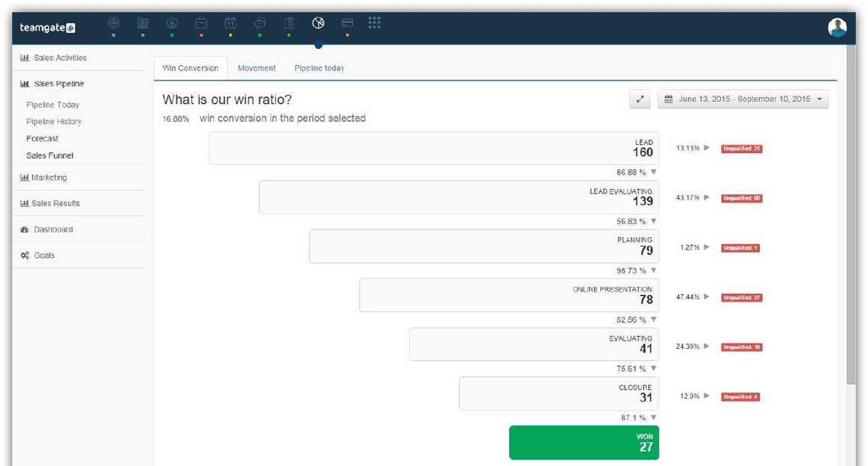Click the vertical page scrollbar
Image resolution: width=868 pixels, height=466 pixels.
[x=851, y=214]
